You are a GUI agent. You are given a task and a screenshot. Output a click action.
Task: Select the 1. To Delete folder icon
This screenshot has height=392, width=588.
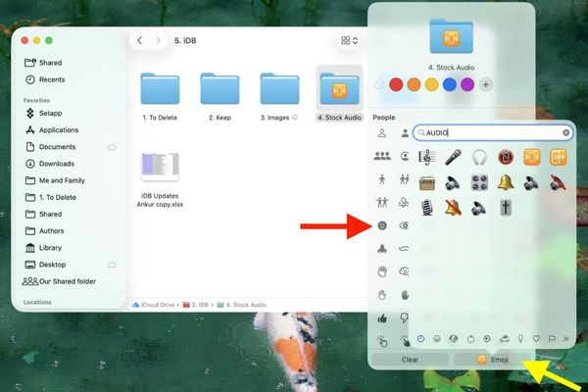(x=160, y=88)
